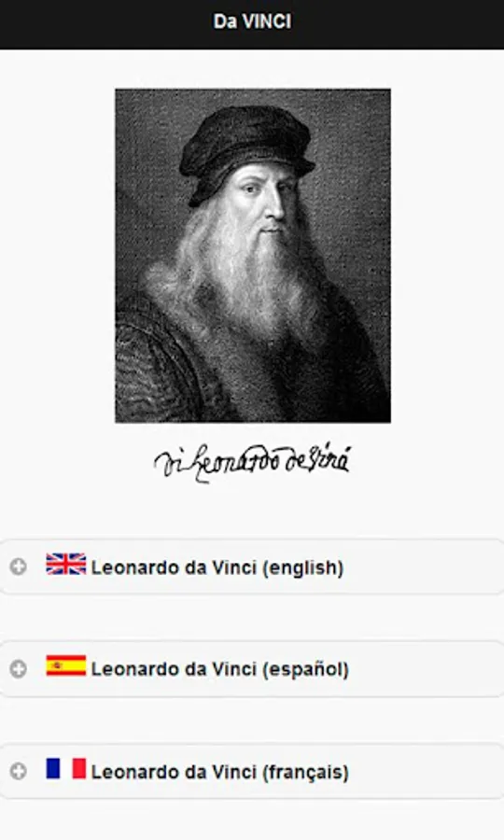
Task: Tap the United Kingdom flag icon
Action: pos(66,564)
